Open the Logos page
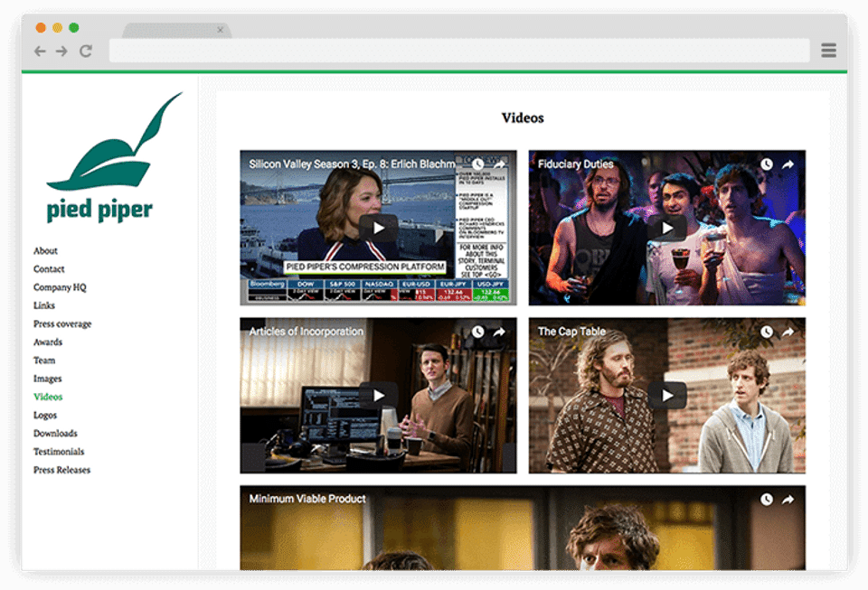 pos(45,416)
